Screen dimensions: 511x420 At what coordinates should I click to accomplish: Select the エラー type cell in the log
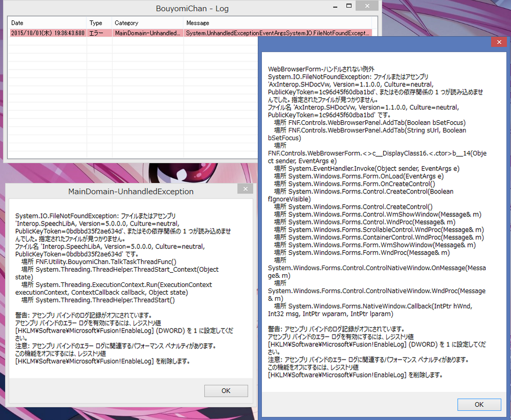[x=99, y=33]
